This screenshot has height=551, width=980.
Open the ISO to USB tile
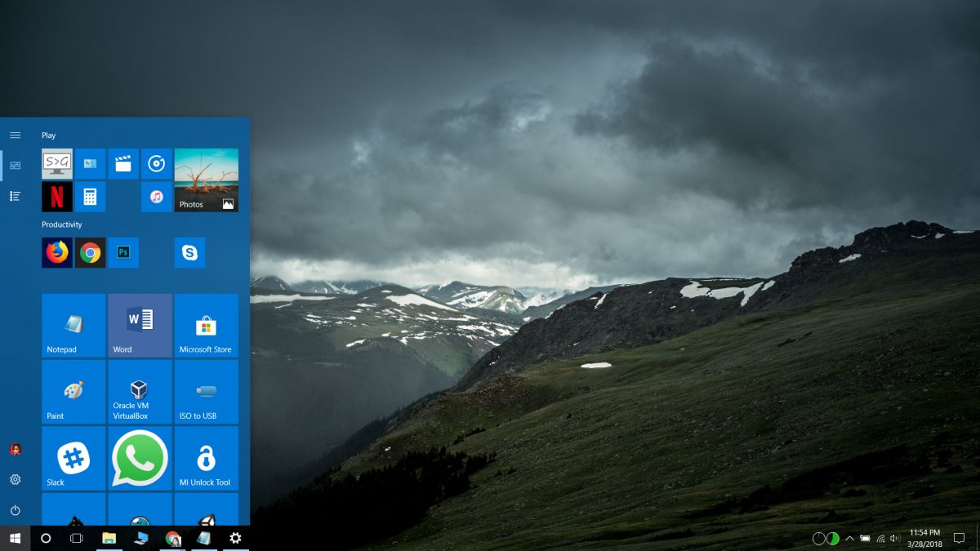[x=207, y=392]
